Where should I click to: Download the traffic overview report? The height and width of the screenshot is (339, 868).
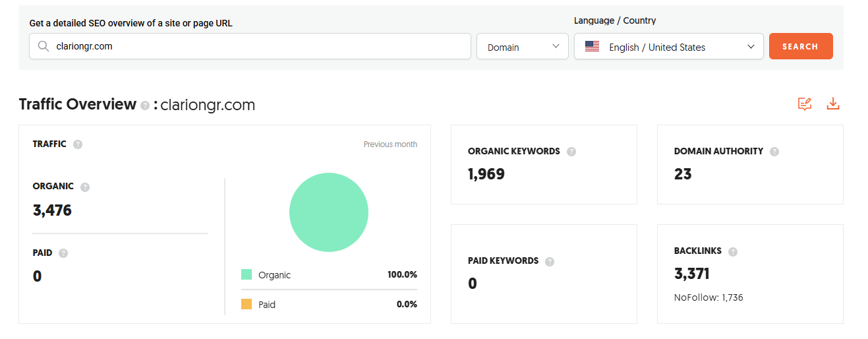[x=833, y=104]
